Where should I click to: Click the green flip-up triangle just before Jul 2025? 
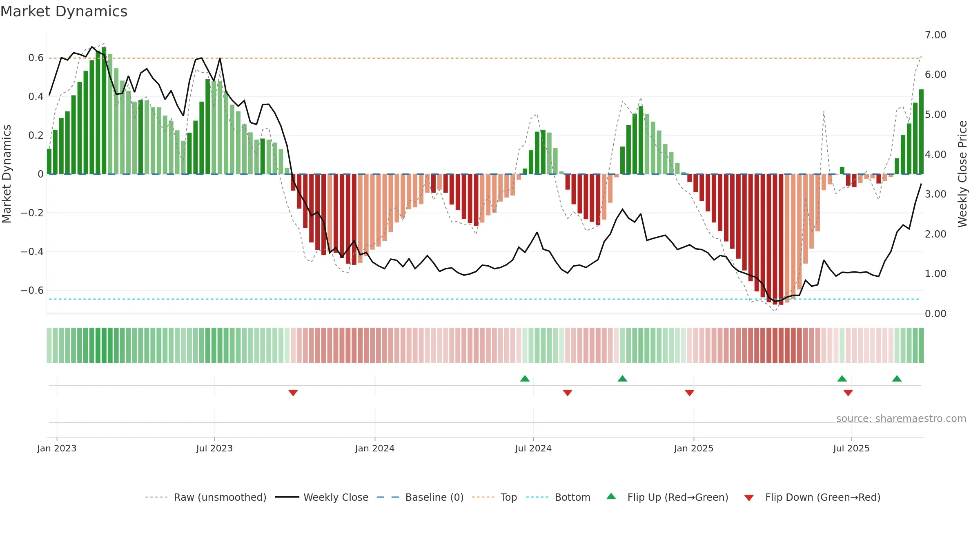click(x=842, y=378)
